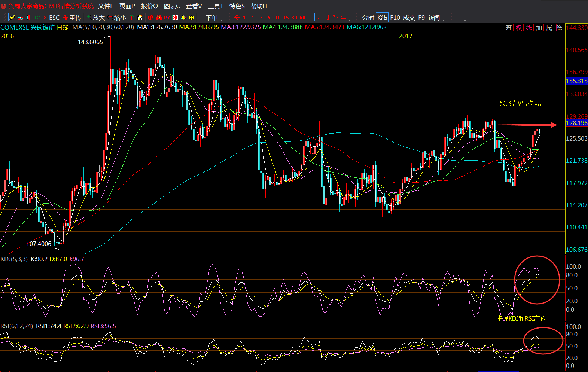
Task: Click the dollar sign icon
Action: tap(175, 18)
